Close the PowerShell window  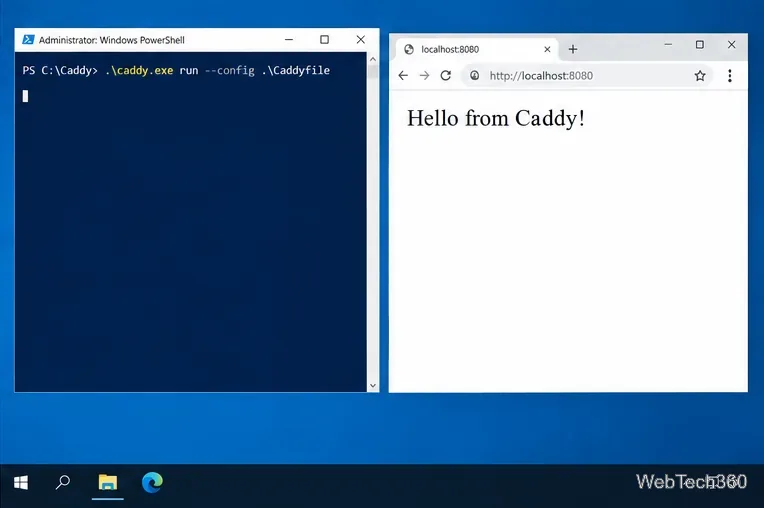click(x=361, y=39)
